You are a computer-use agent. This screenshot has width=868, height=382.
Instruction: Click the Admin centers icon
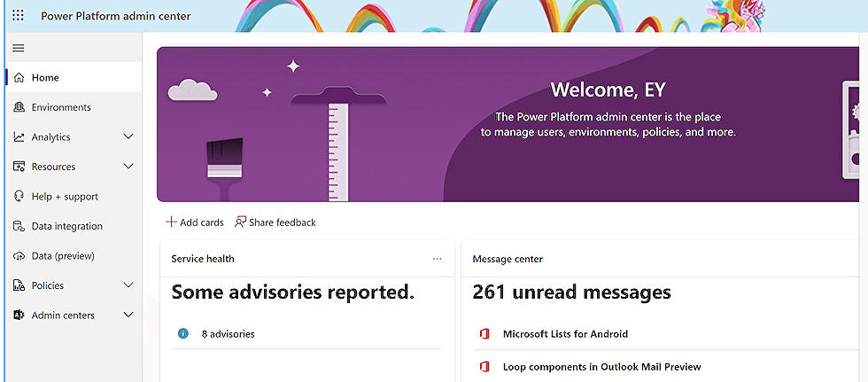click(x=19, y=315)
